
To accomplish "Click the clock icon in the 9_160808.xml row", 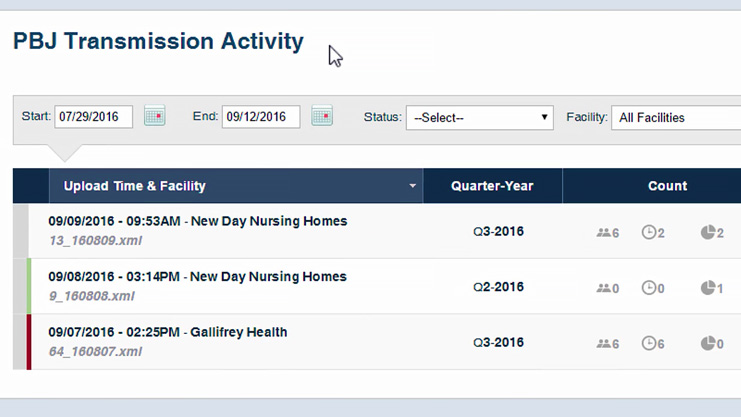I will (649, 288).
